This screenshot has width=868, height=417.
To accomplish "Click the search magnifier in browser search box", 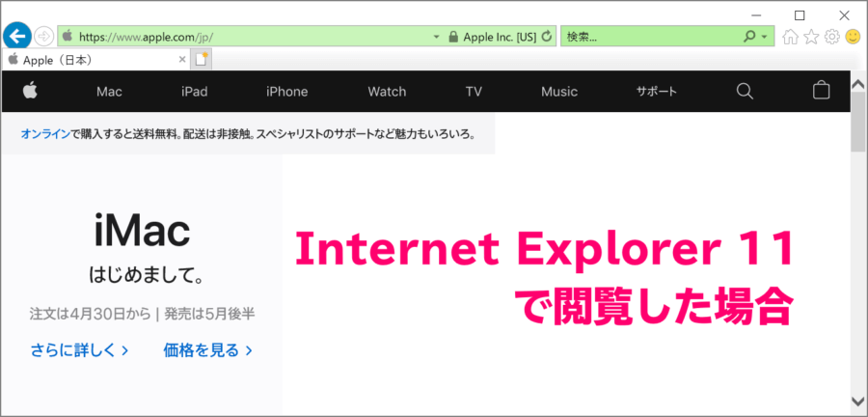I will [x=749, y=37].
